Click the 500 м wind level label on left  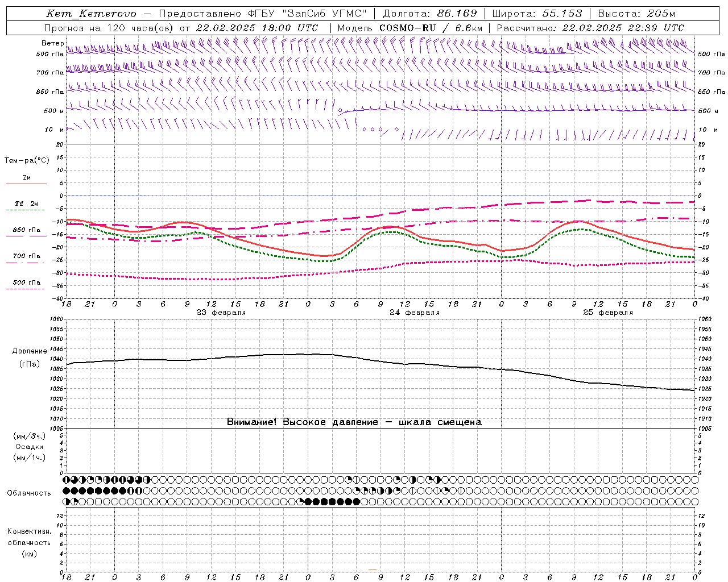54,111
